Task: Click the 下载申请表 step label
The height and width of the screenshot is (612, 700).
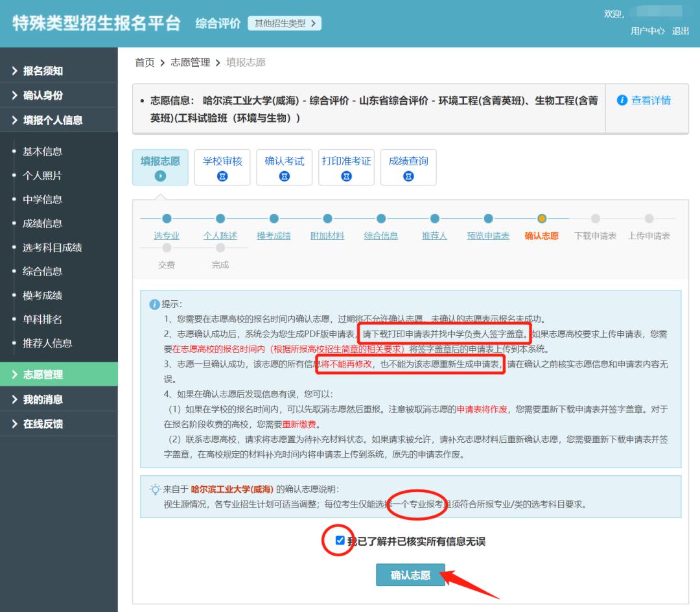Action: pyautogui.click(x=595, y=236)
